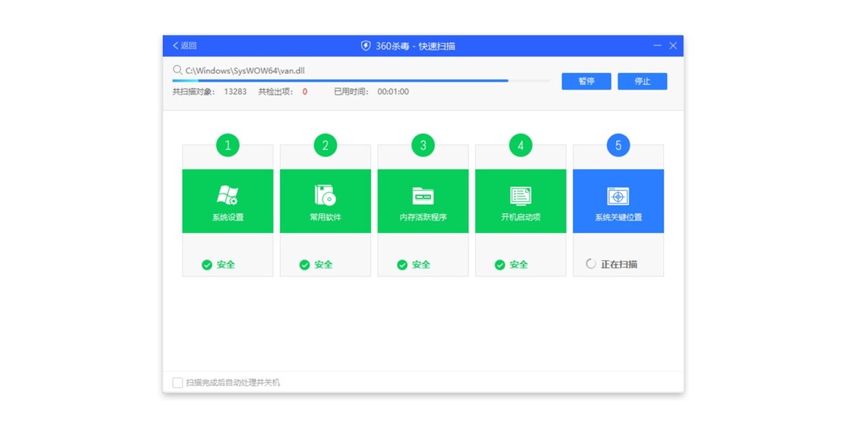Click the magnifier icon beside scan path
This screenshot has height=434, width=868.
(178, 70)
